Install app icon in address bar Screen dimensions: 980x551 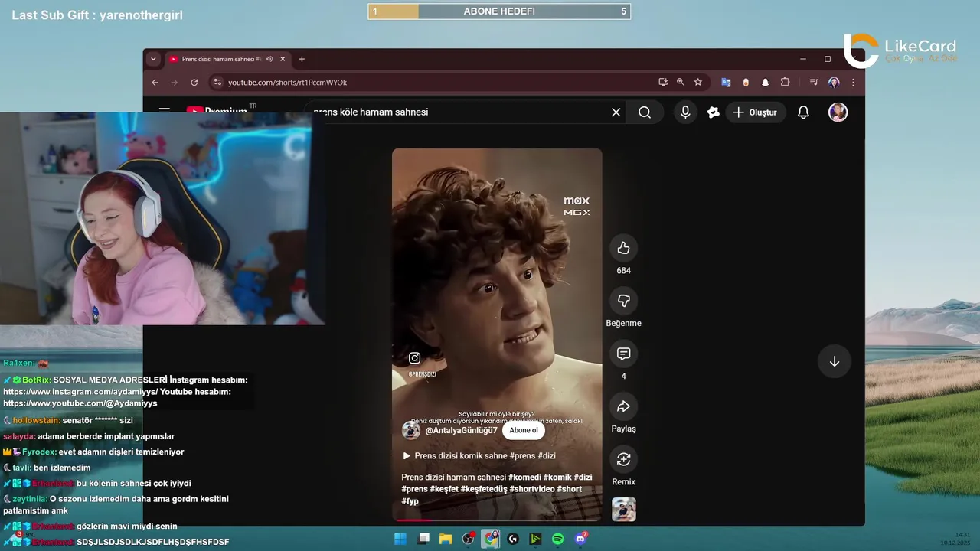coord(663,82)
